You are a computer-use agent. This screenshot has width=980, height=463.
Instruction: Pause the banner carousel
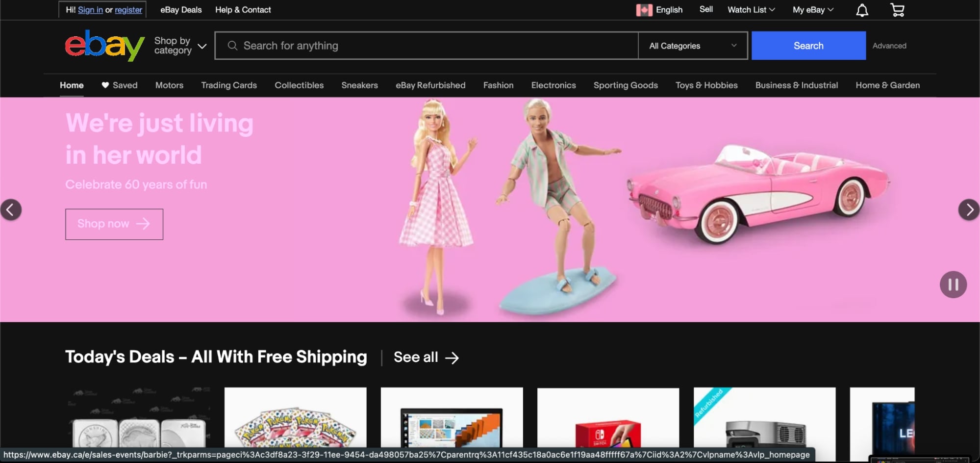[x=953, y=284]
